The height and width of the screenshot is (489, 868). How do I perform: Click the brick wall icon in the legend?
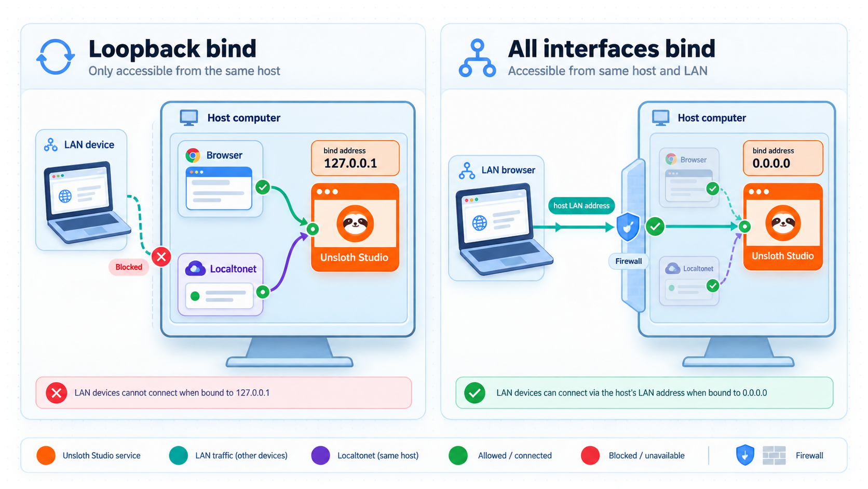pyautogui.click(x=774, y=455)
